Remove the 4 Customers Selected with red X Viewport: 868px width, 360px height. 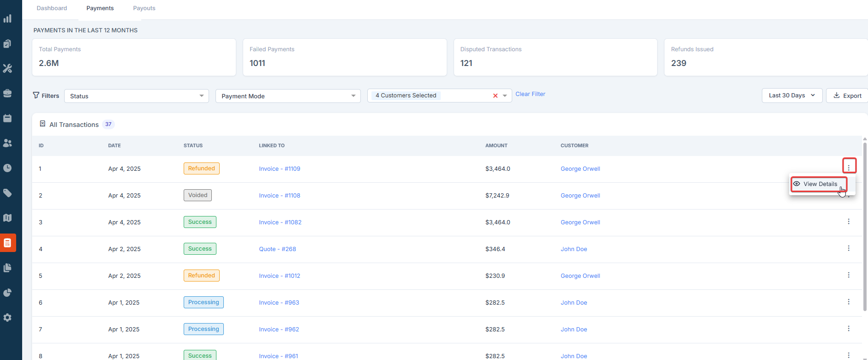coord(495,96)
